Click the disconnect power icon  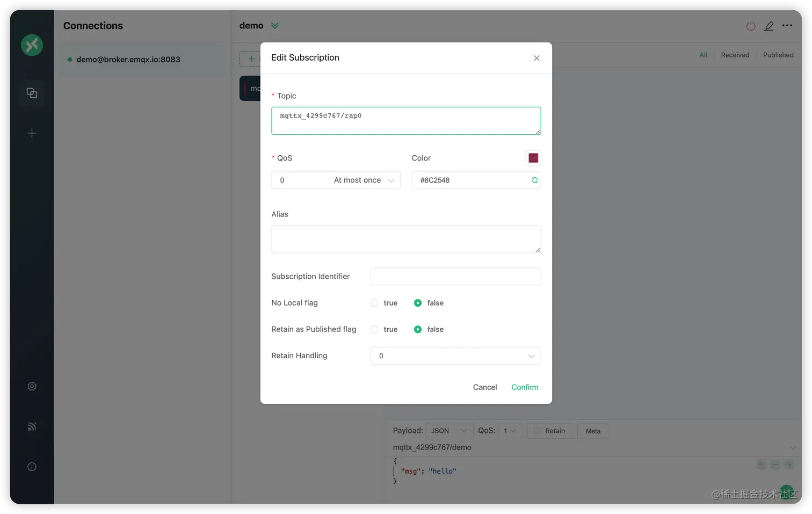pos(751,26)
